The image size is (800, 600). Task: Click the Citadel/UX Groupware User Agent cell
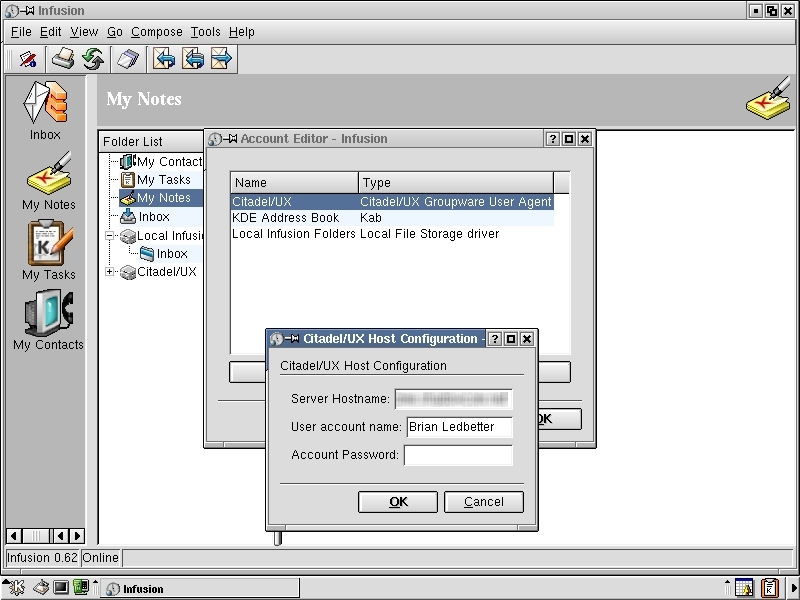point(456,202)
